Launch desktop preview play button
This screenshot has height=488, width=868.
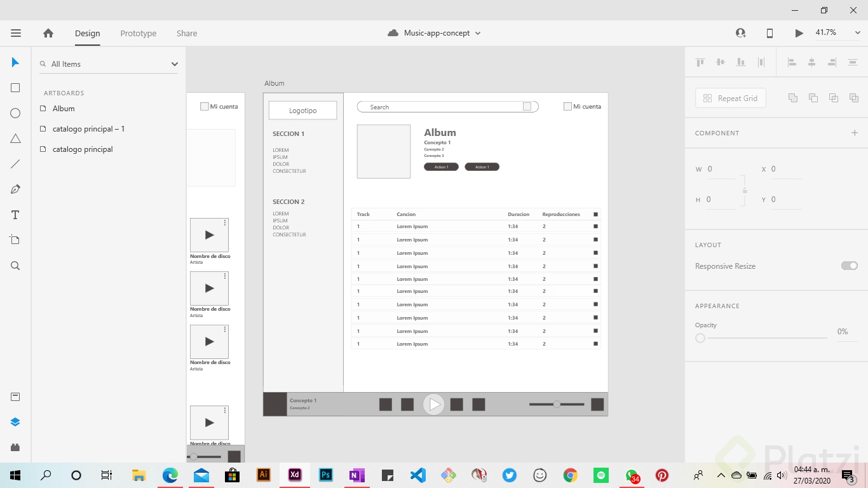(799, 33)
